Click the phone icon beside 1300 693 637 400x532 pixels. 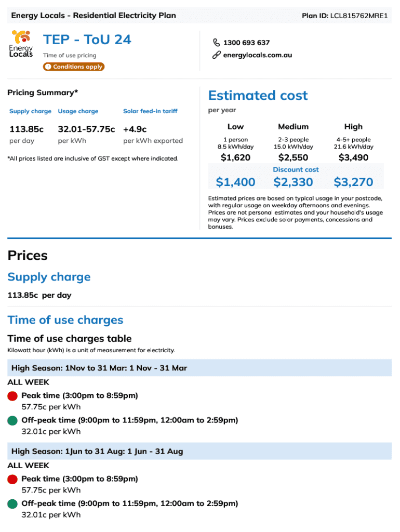point(217,43)
